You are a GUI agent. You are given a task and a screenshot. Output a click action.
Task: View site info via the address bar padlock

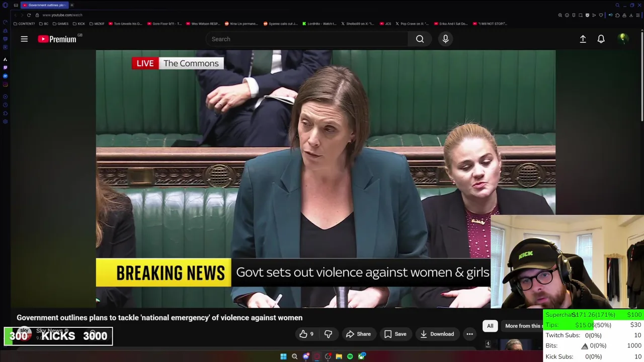point(37,15)
